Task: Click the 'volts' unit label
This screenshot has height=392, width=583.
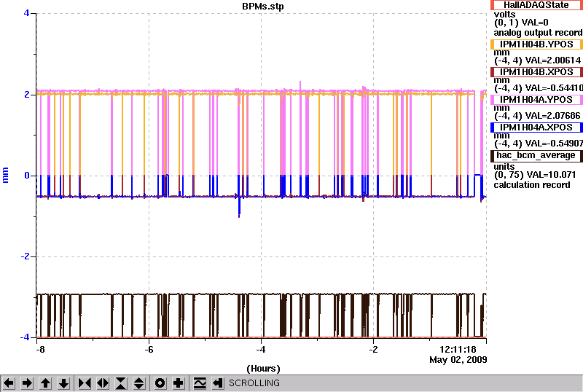Action: [504, 15]
